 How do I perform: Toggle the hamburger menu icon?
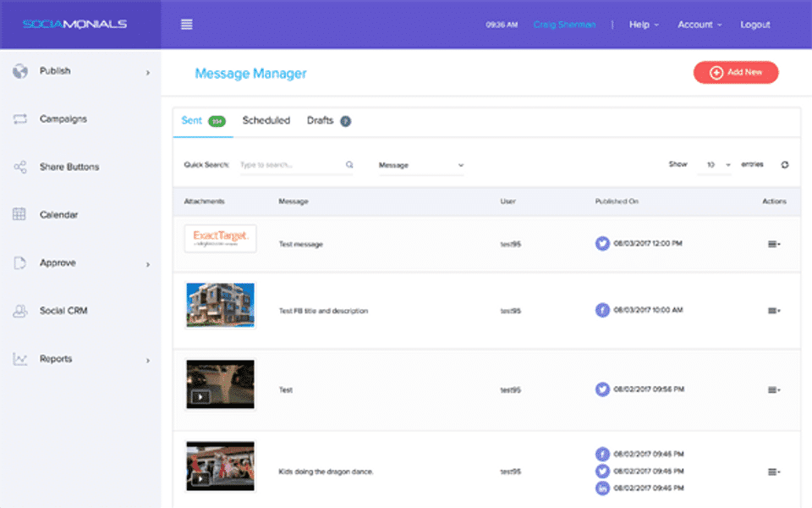(186, 25)
